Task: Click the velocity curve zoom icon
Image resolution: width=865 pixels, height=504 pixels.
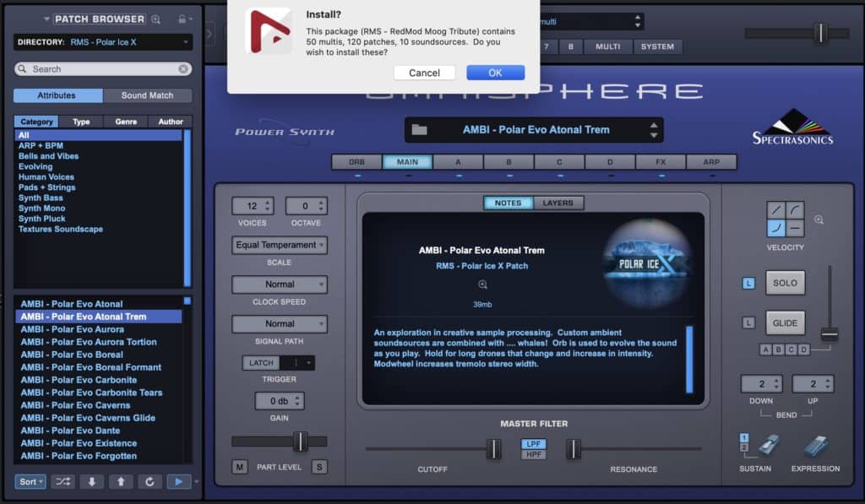Action: pos(819,219)
